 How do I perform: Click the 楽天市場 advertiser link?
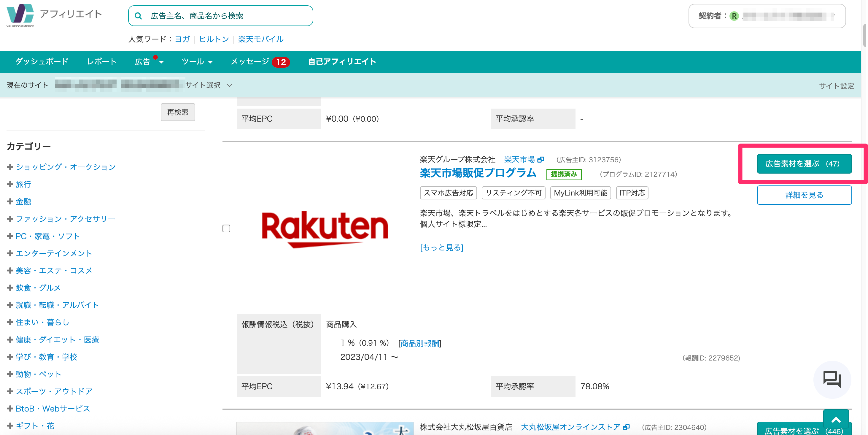[519, 159]
